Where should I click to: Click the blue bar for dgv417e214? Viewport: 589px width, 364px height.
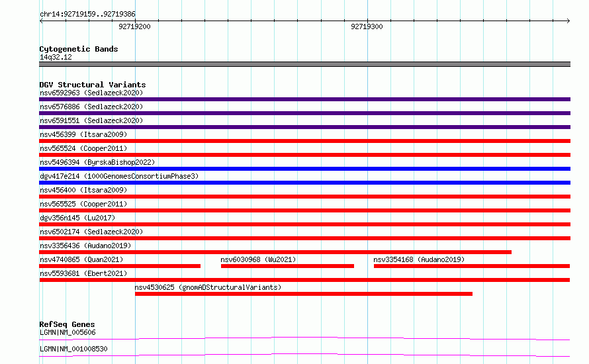304,183
